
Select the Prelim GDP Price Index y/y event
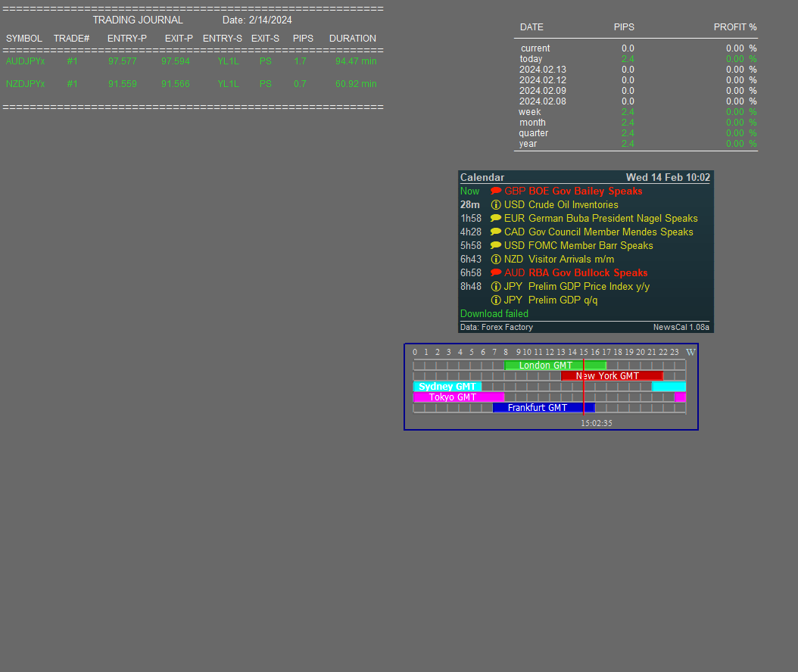pos(589,287)
